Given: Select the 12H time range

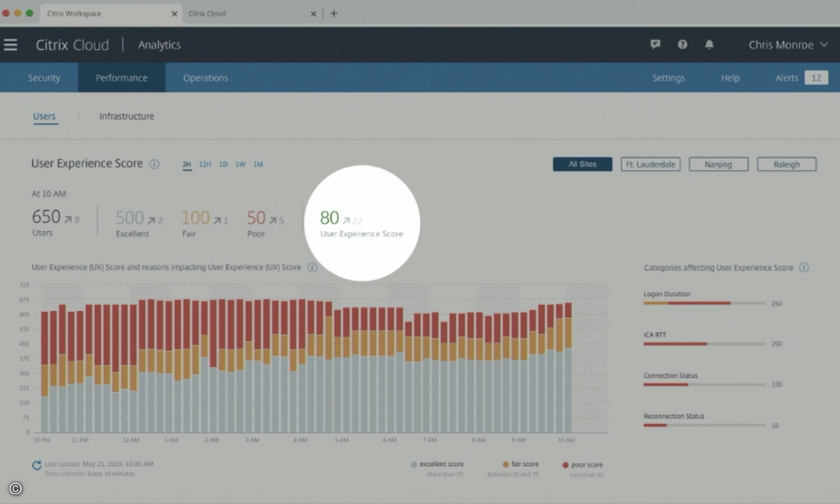Looking at the screenshot, I should (x=205, y=164).
